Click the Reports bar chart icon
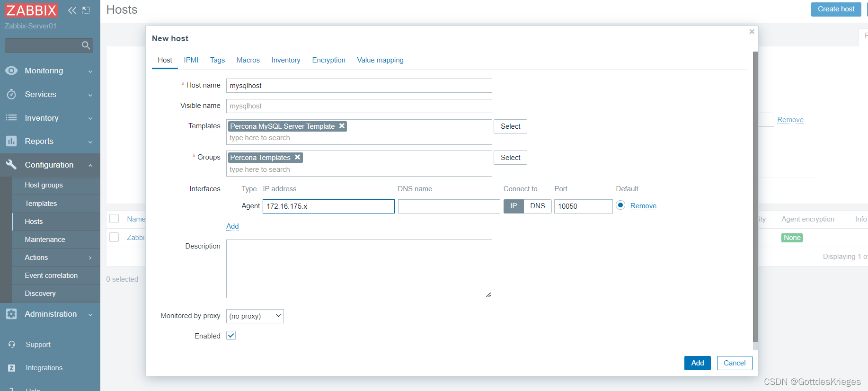The height and width of the screenshot is (391, 868). click(11, 141)
